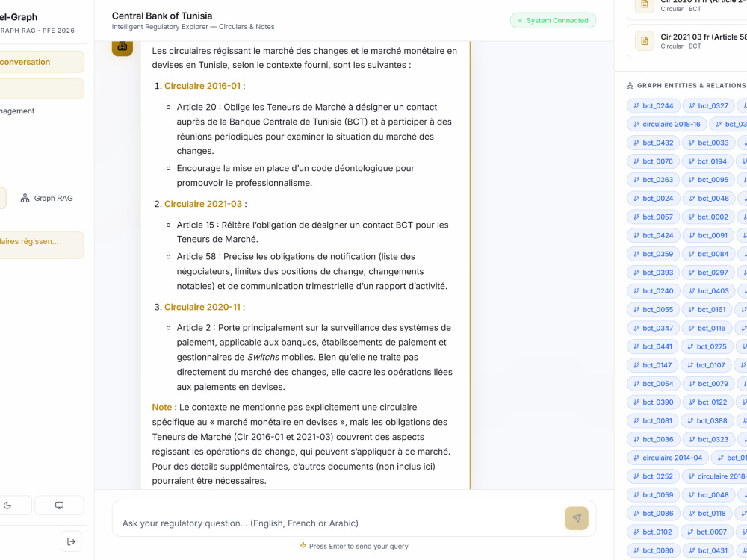Select the bct_0122 entity chip
Screen dimensions: 747x560
(708, 403)
